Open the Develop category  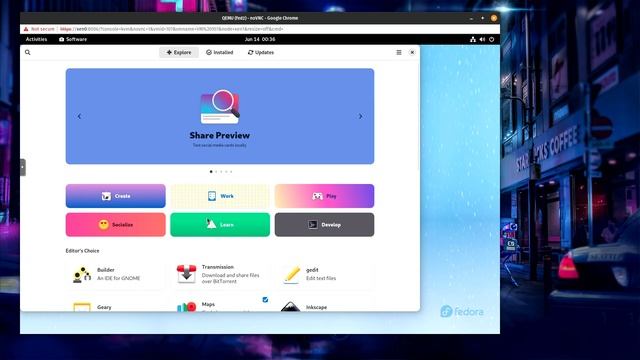pos(324,224)
